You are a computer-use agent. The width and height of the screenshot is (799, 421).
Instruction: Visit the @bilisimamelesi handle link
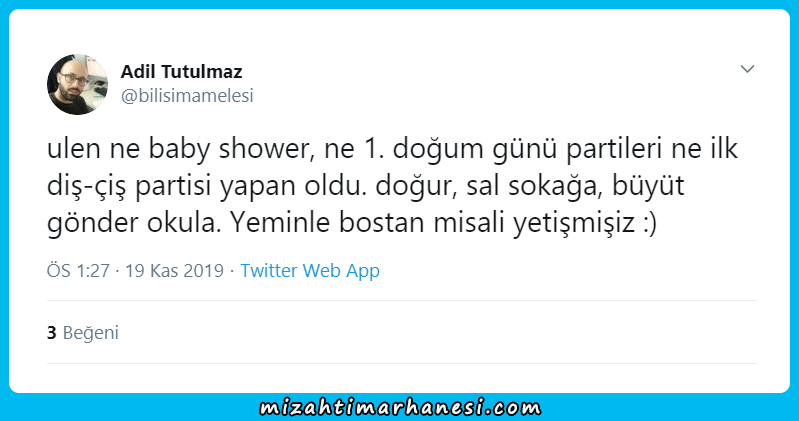(187, 96)
